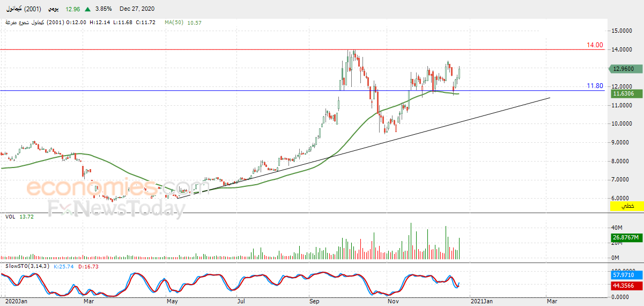
Task: Click the green 11.6306 moving average tag
Action: (624, 93)
